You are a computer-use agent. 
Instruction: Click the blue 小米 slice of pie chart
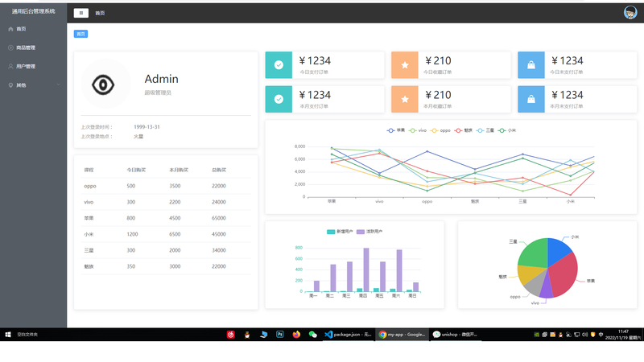[558, 249]
